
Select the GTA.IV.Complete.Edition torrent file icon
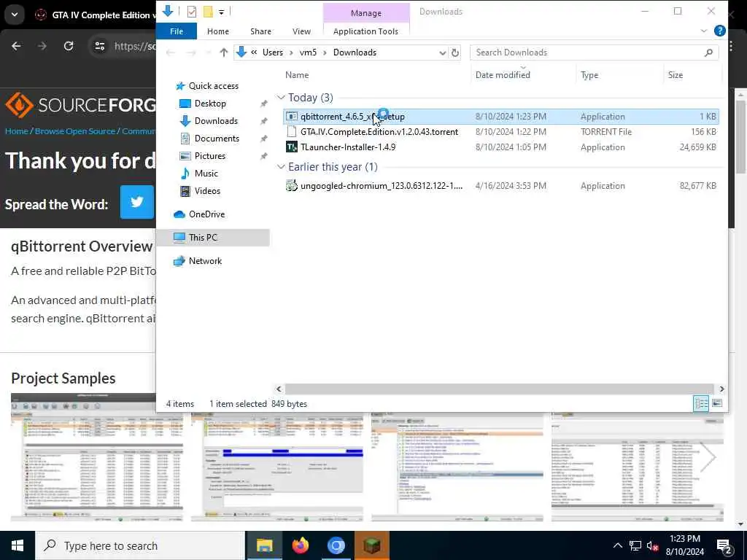click(x=292, y=131)
